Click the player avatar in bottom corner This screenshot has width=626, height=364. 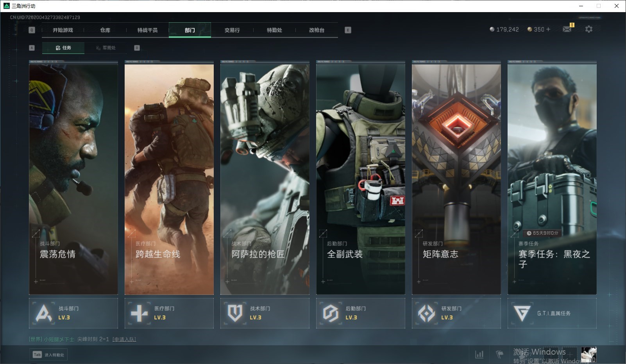(588, 355)
